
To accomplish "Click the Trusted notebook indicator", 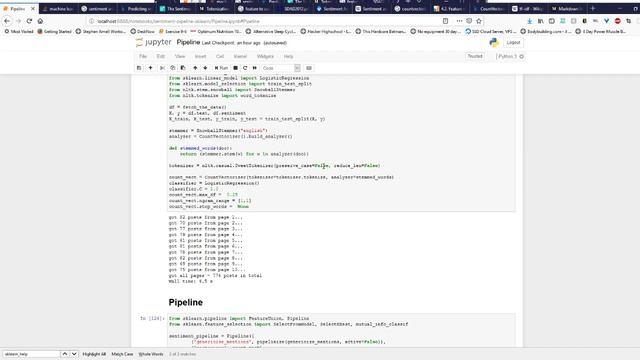I will point(475,56).
